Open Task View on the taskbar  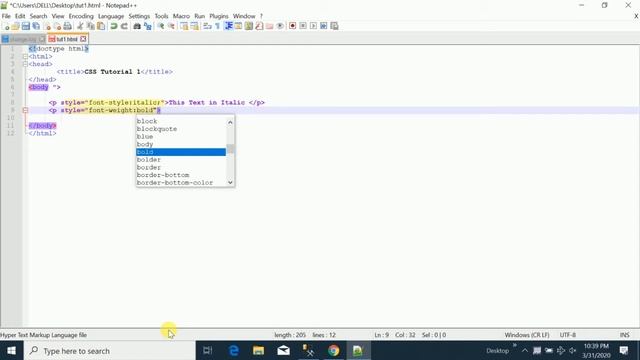(x=208, y=351)
